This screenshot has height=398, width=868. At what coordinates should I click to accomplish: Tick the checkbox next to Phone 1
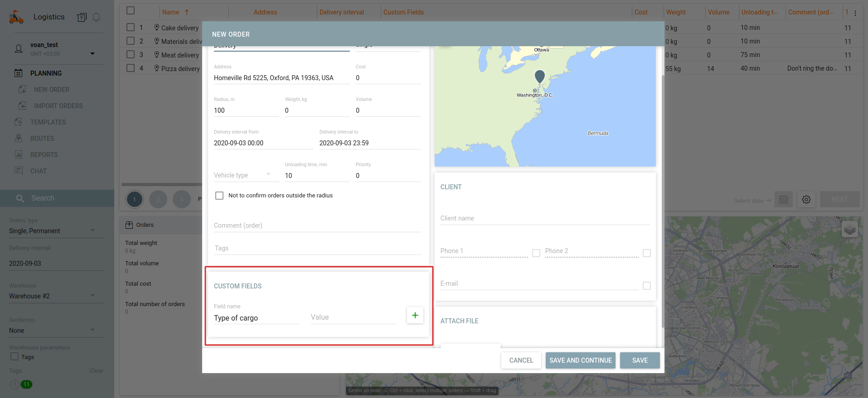click(536, 253)
